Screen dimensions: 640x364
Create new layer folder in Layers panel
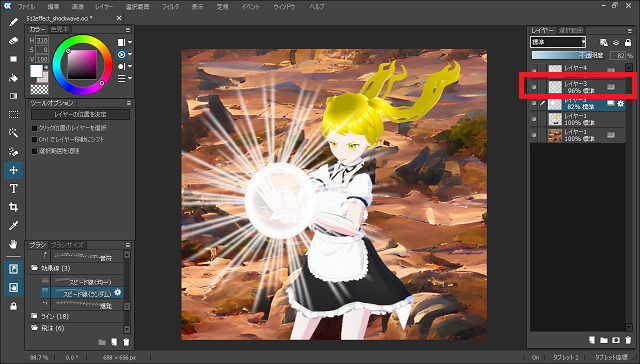tap(604, 340)
